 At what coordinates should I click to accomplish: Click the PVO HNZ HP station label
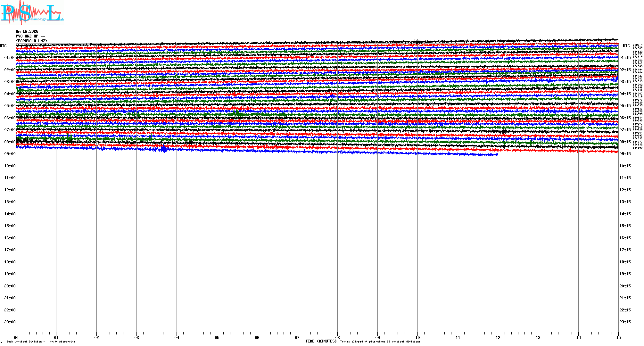click(30, 36)
